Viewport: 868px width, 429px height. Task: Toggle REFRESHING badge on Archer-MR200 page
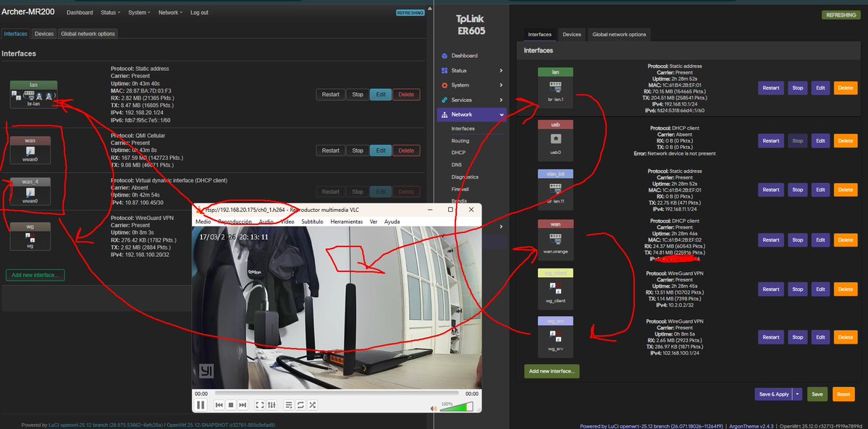click(410, 12)
